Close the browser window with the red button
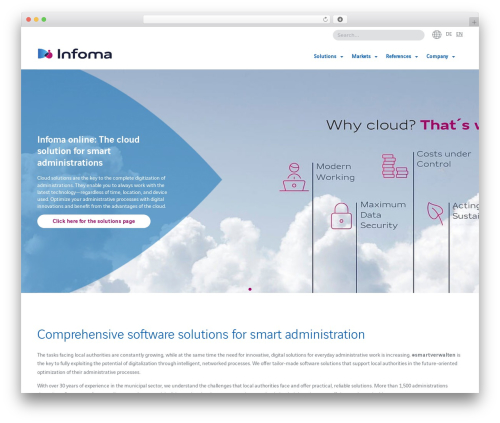The height and width of the screenshot is (423, 500). point(29,19)
